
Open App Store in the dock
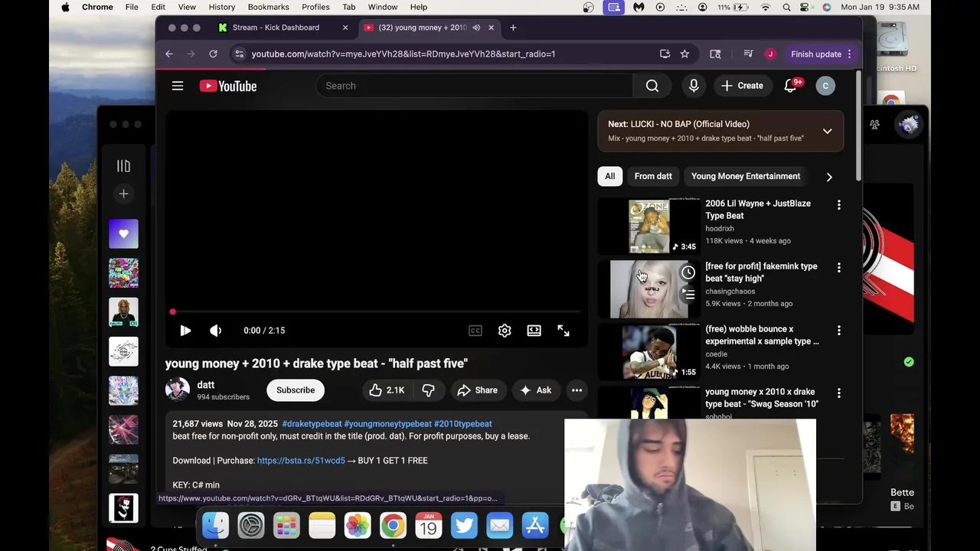click(535, 526)
